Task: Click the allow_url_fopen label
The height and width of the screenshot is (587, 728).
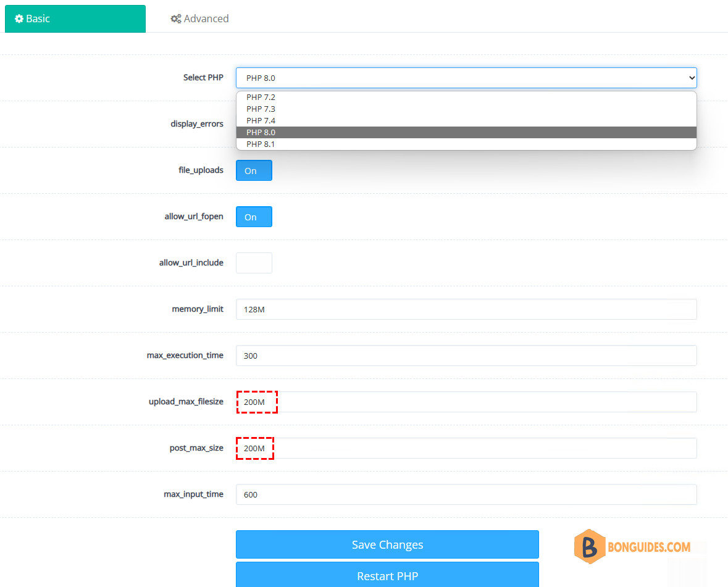Action: [194, 217]
